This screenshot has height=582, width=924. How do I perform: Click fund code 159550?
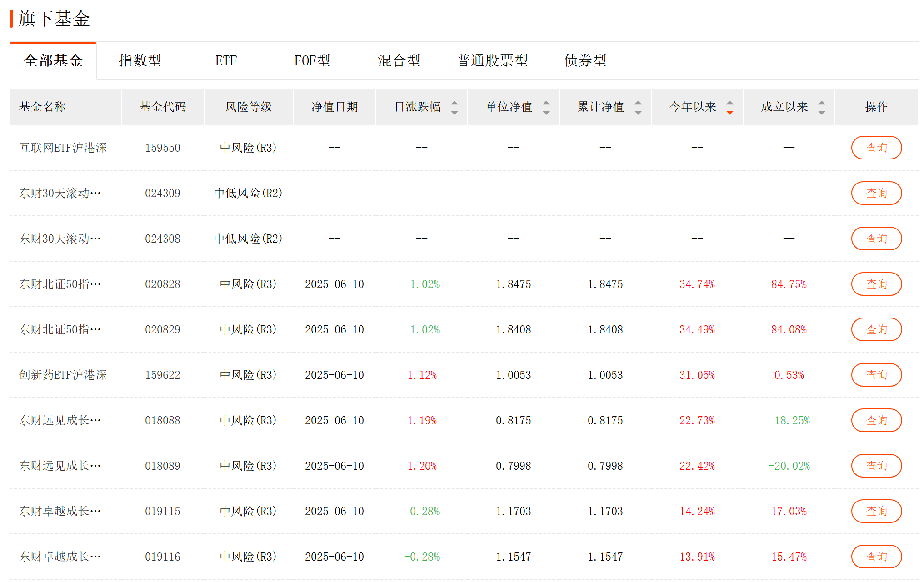click(163, 148)
